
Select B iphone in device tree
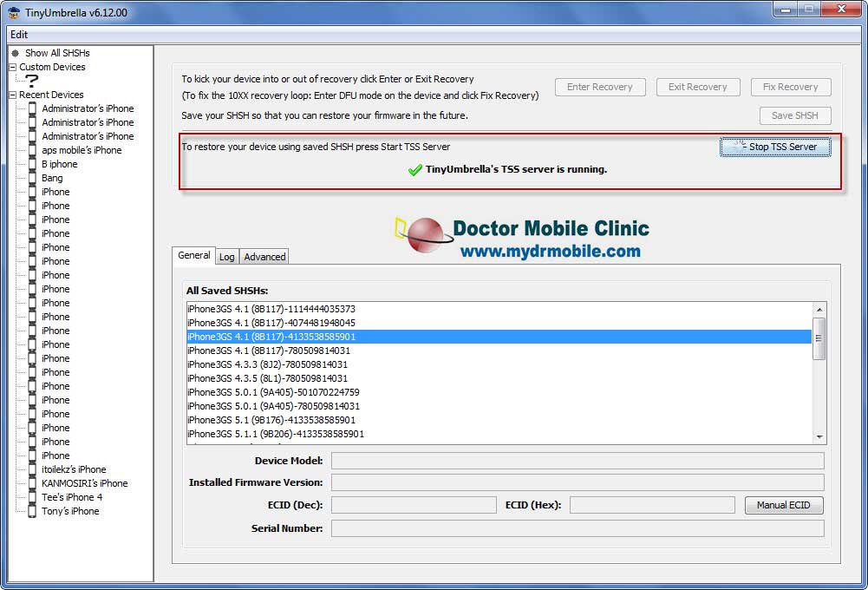[59, 164]
